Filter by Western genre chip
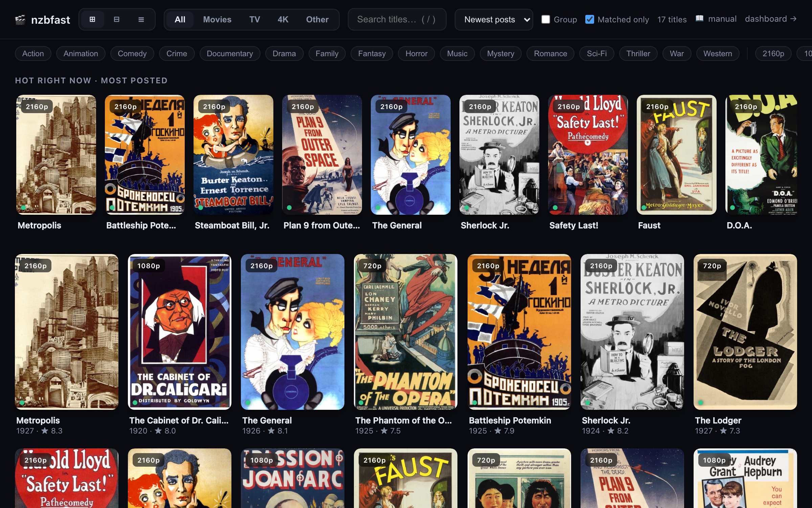 point(718,54)
